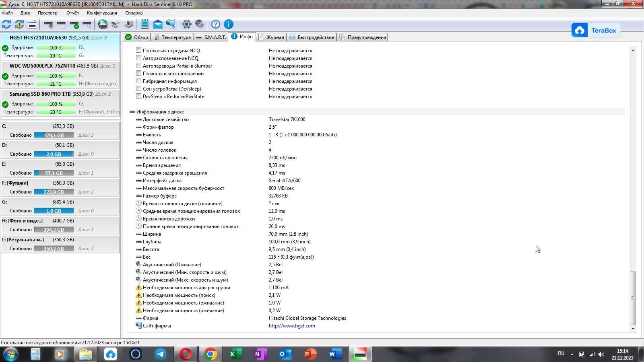Click the Размер буфера row label
Image resolution: width=644 pixels, height=362 pixels.
tap(159, 196)
